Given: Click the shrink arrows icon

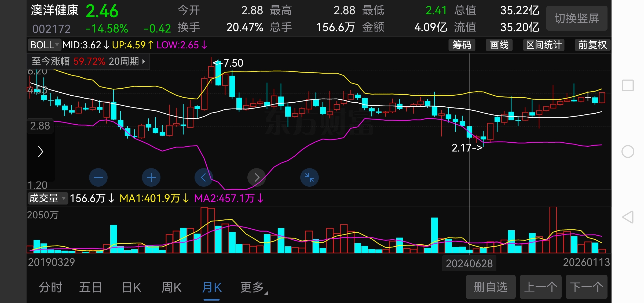Looking at the screenshot, I should click(x=309, y=178).
